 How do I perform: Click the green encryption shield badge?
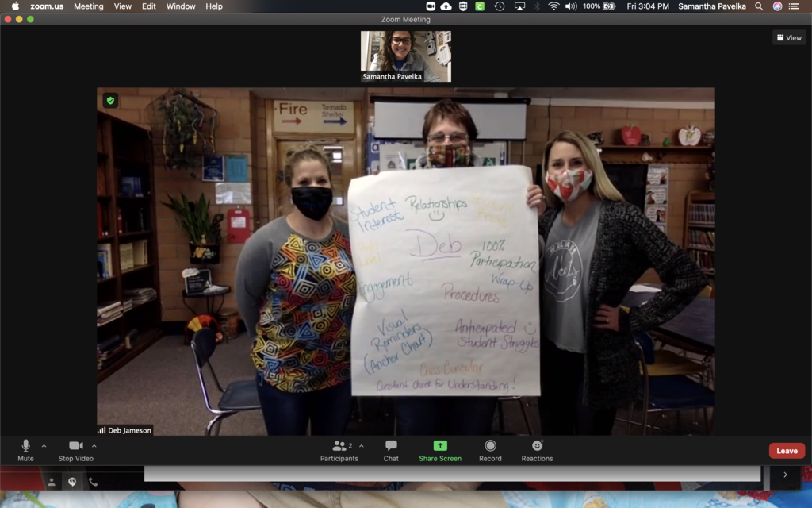pyautogui.click(x=110, y=101)
